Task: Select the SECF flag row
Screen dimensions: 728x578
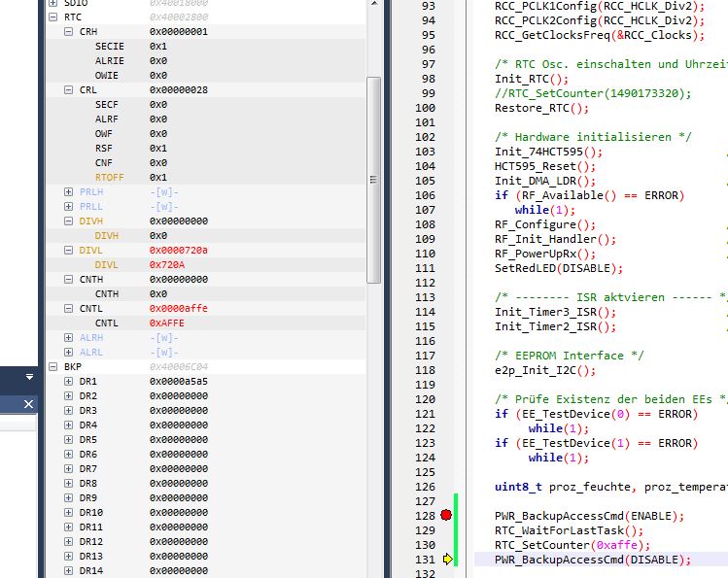Action: tap(206, 104)
